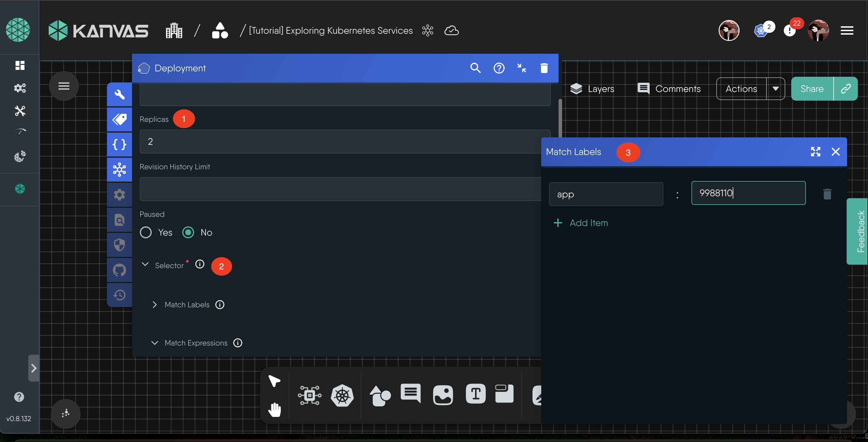Screen dimensions: 868x442
Task: Open the GitHub icon in the side tab strip
Action: 119,270
